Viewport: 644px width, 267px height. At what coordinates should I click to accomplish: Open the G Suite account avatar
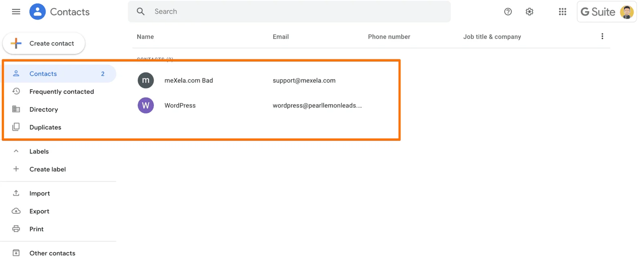point(627,12)
